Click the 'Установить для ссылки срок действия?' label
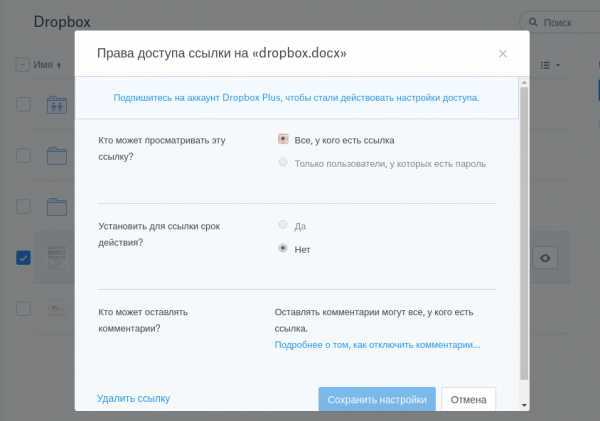The width and height of the screenshot is (600, 421). [x=159, y=234]
